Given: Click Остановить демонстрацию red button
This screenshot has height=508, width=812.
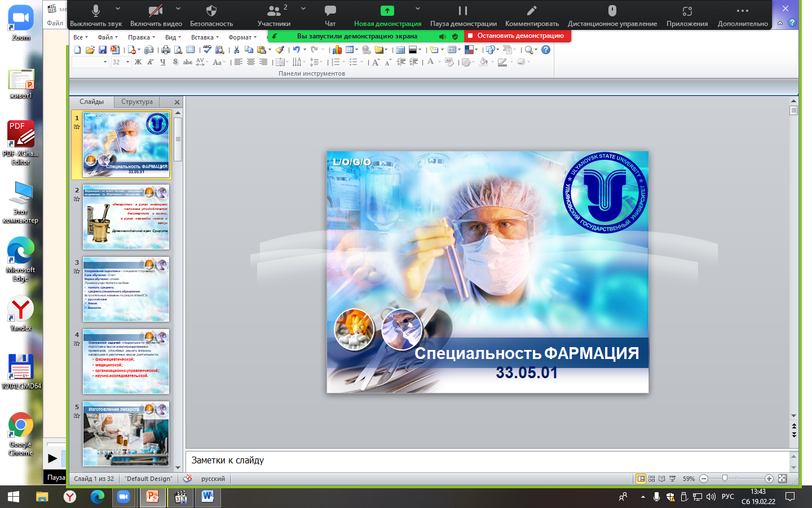Looking at the screenshot, I should tap(518, 36).
